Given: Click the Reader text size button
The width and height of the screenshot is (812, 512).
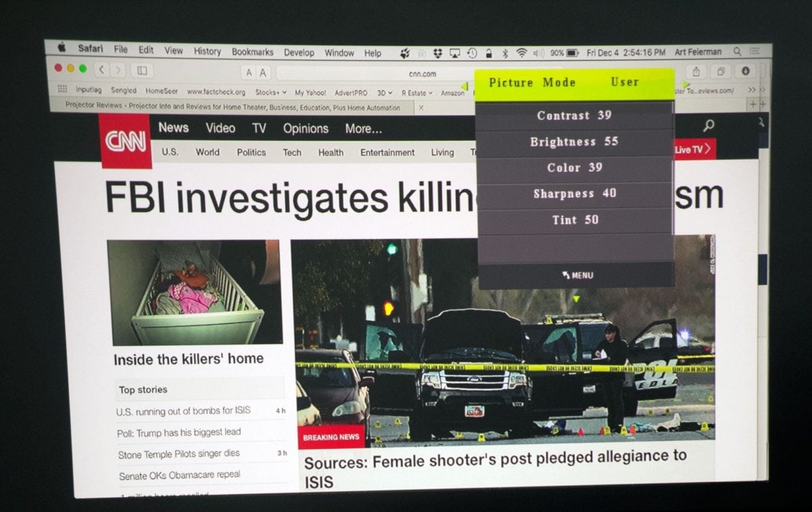Looking at the screenshot, I should tap(256, 72).
